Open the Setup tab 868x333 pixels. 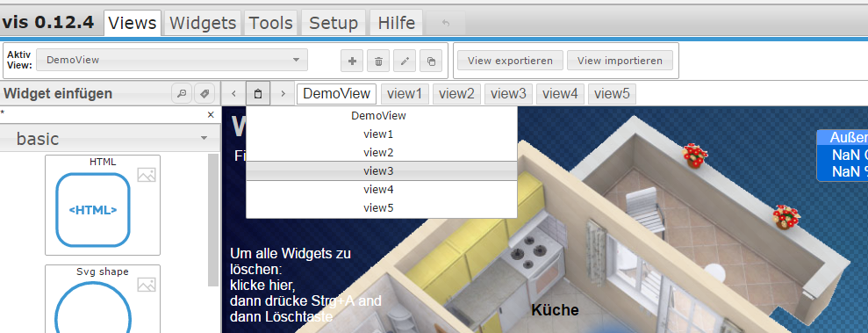(334, 23)
